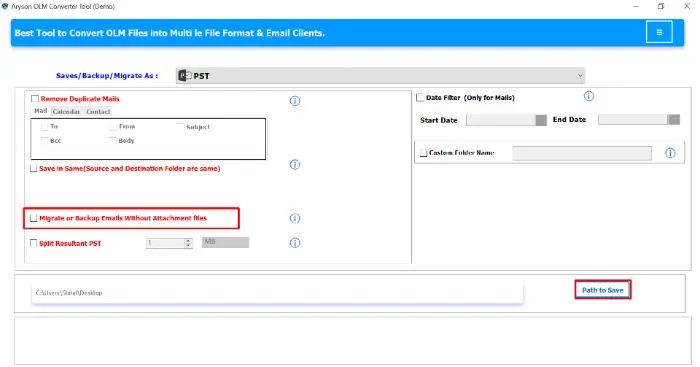This screenshot has width=700, height=367.
Task: Click the Aryson app icon in title bar
Action: pos(5,6)
